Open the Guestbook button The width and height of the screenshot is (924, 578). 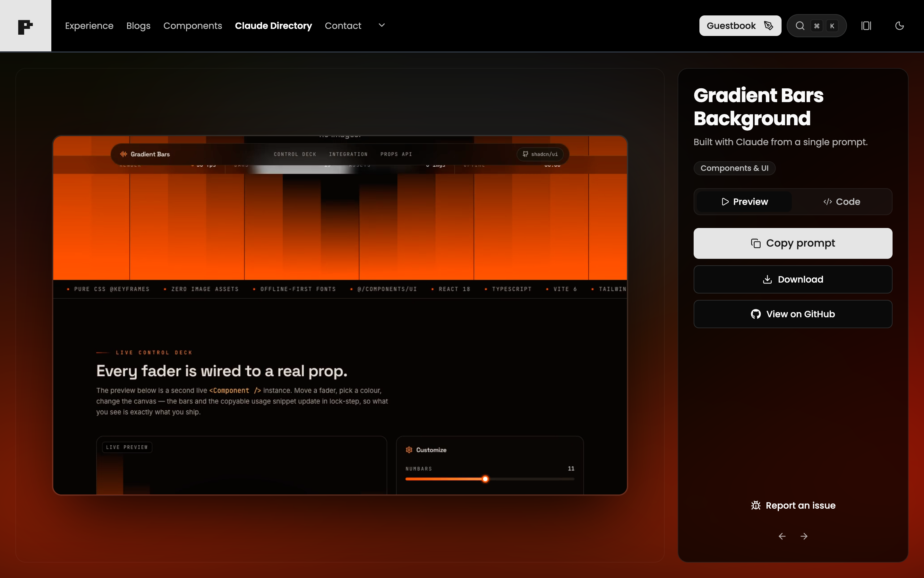(740, 26)
